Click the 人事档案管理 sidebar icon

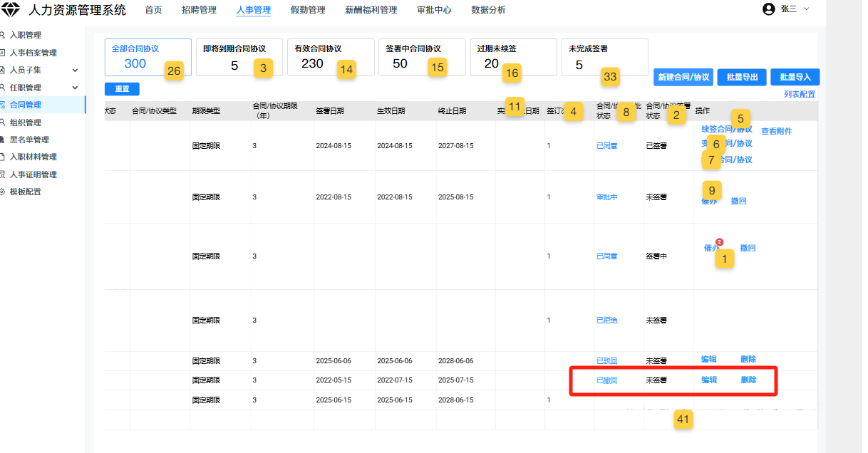[x=3, y=53]
